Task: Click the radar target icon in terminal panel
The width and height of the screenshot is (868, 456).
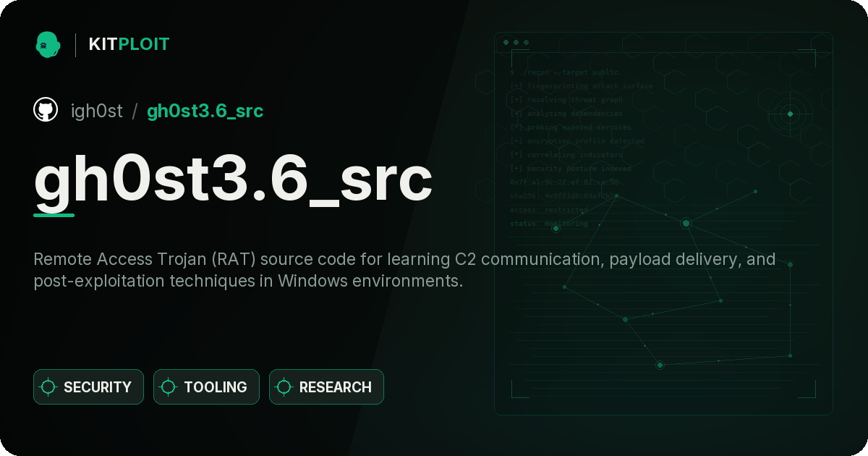Action: pyautogui.click(x=790, y=114)
